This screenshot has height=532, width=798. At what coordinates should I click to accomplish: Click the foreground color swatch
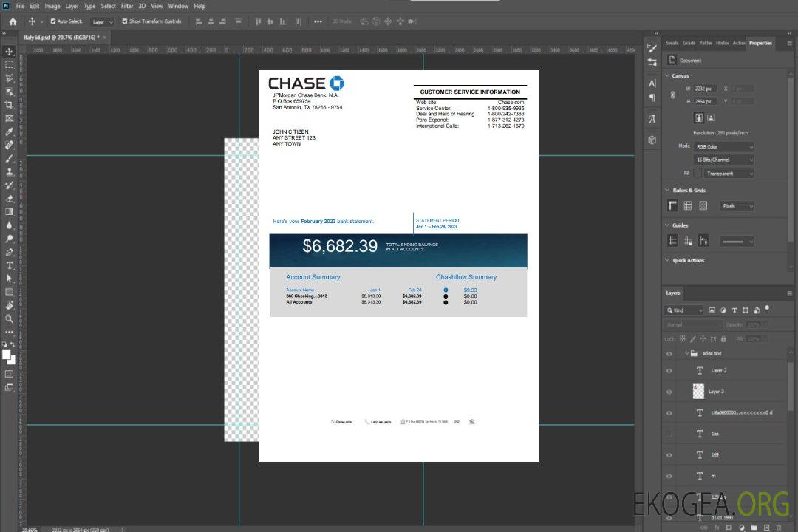tap(7, 355)
